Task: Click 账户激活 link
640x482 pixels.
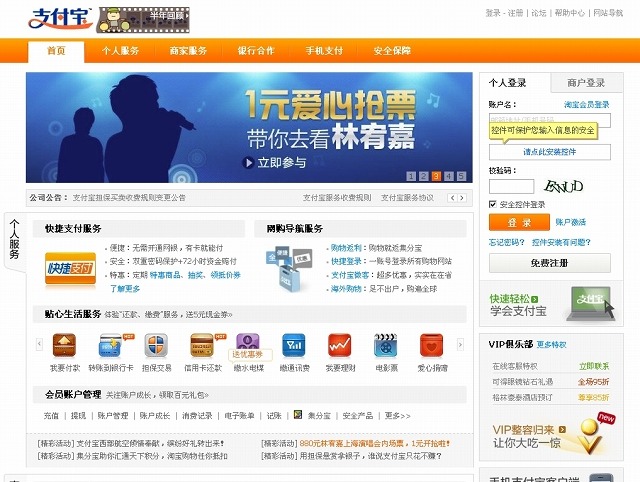Action: (x=571, y=222)
